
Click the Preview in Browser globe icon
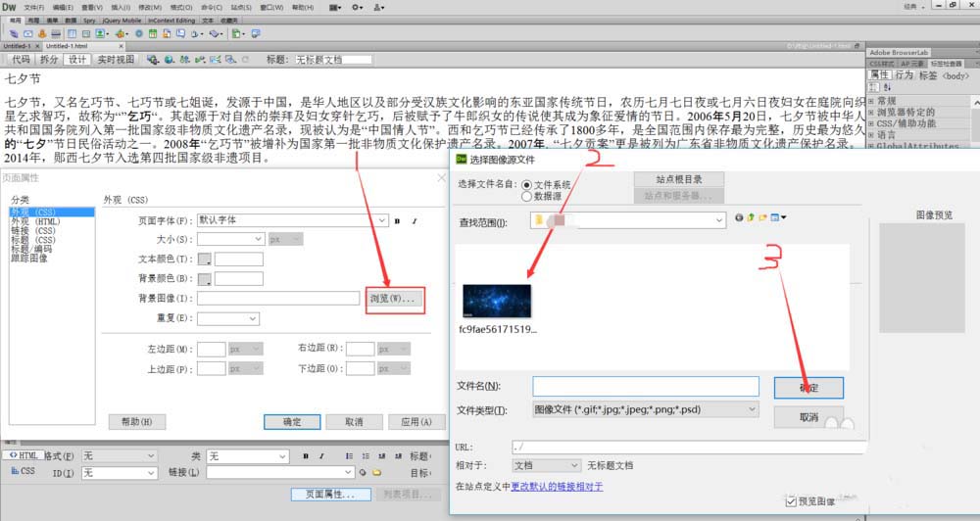click(169, 60)
